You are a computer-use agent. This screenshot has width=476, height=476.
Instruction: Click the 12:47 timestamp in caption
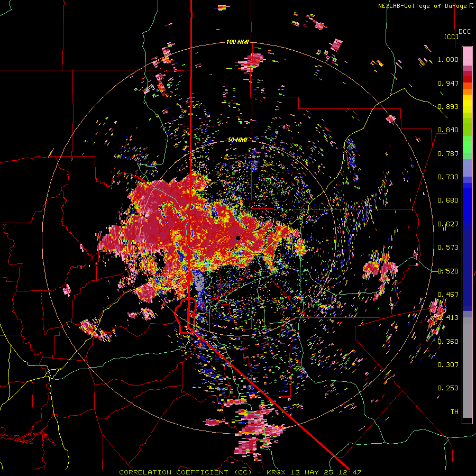click(x=351, y=472)
